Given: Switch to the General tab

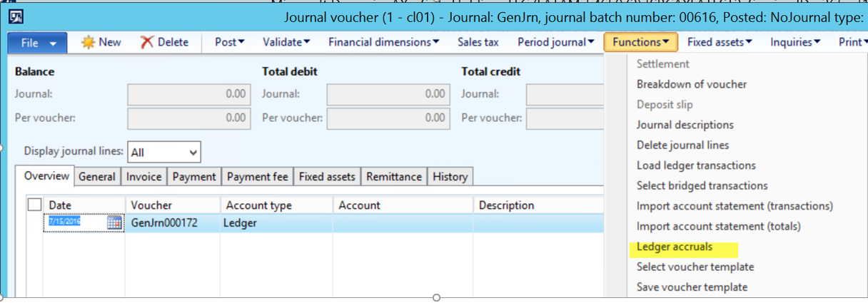Looking at the screenshot, I should pos(97,177).
